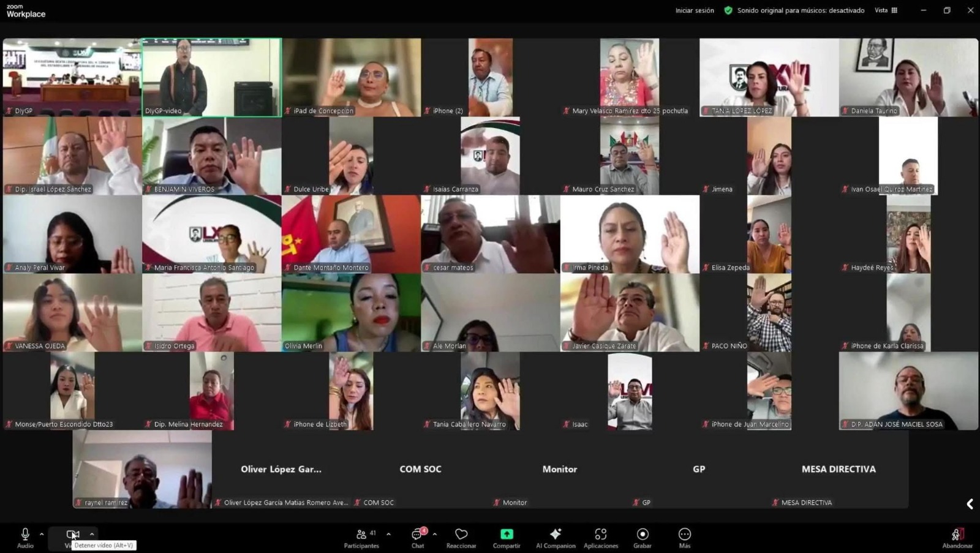The height and width of the screenshot is (553, 980).
Task: Click Iniciar sesión at the top
Action: pyautogui.click(x=695, y=10)
